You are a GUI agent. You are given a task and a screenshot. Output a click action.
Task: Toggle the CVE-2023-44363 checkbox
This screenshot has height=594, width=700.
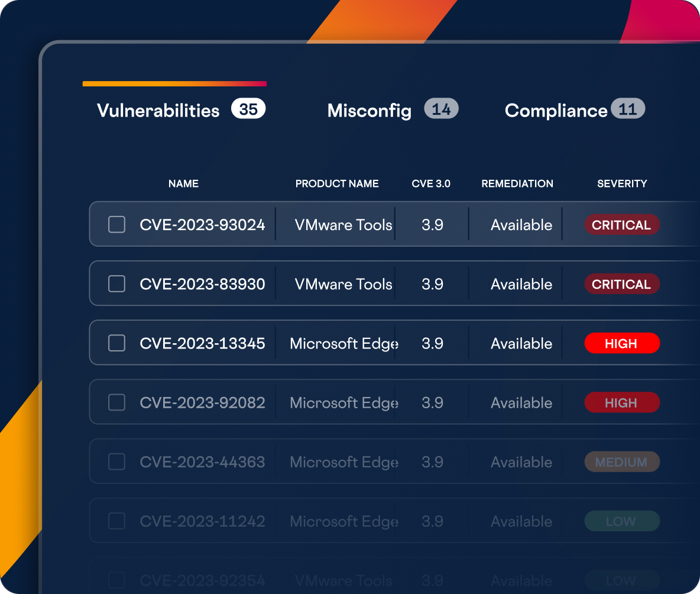[116, 461]
